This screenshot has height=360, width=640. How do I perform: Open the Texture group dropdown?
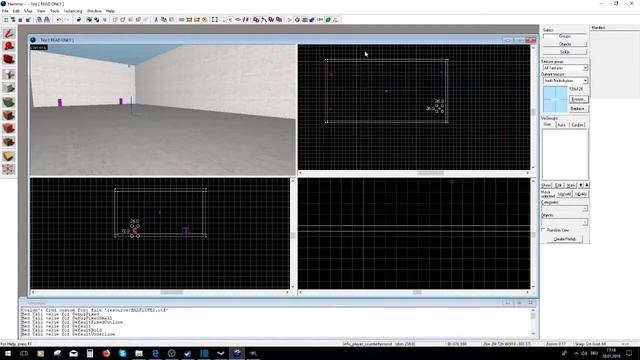coord(565,68)
